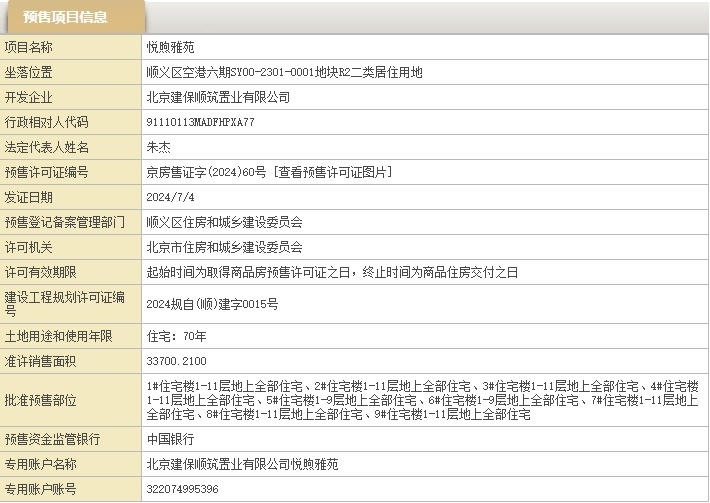Click validity text starting 起始时间为取得商品房
The height and width of the screenshot is (503, 710).
coord(332,272)
